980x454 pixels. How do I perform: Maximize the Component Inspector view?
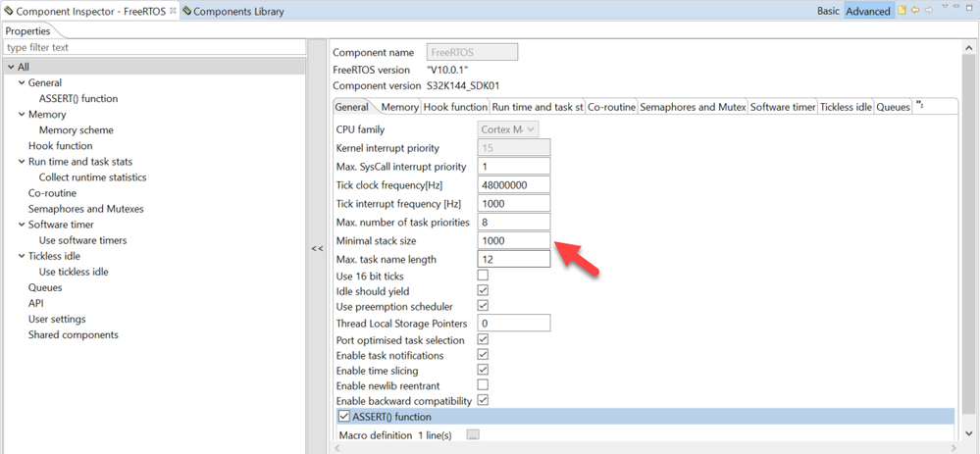point(970,8)
